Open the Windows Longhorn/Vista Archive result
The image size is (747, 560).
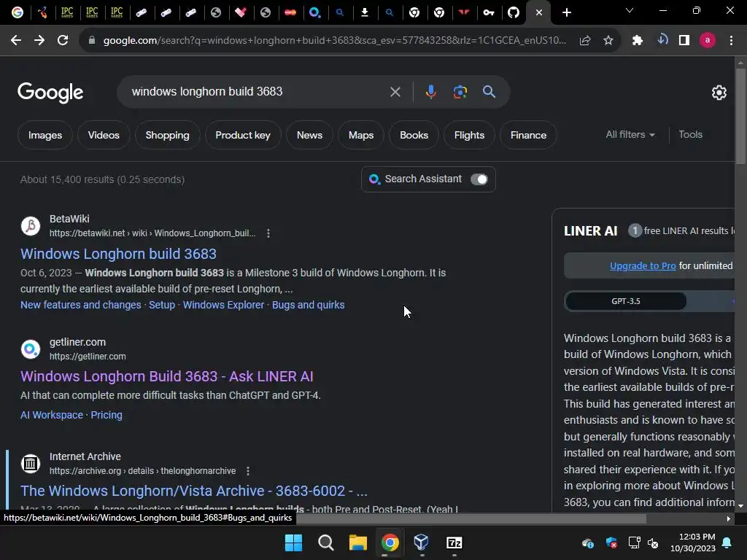[x=194, y=491]
